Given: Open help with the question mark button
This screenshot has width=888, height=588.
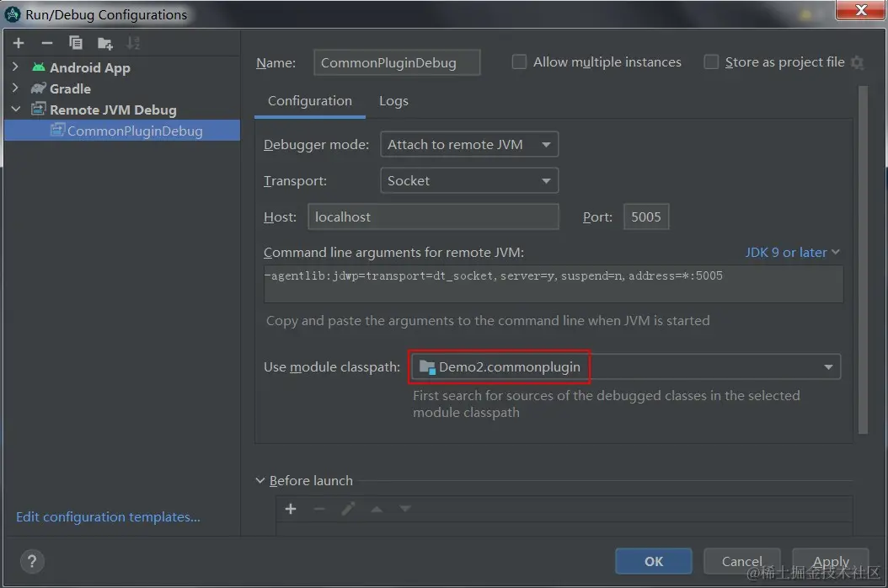Looking at the screenshot, I should click(x=32, y=561).
